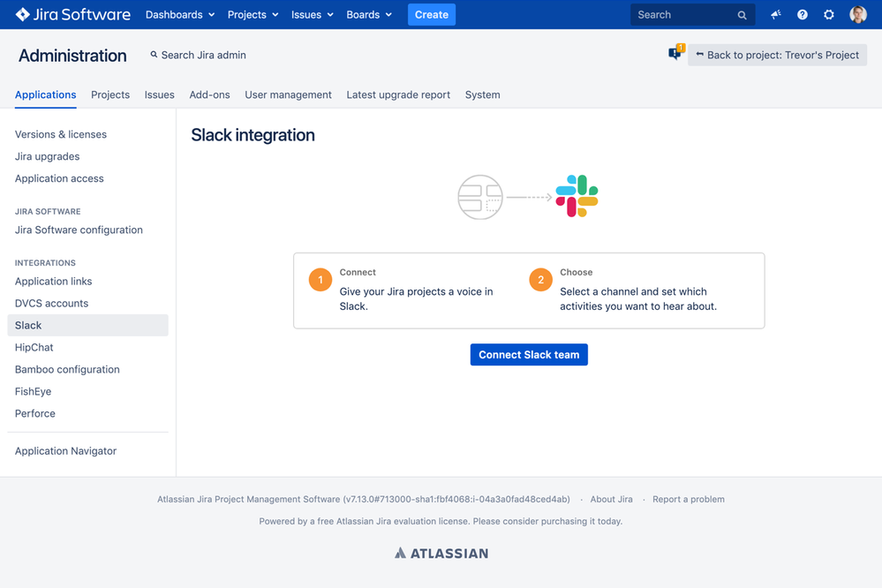
Task: Open the User management tab
Action: pyautogui.click(x=288, y=95)
